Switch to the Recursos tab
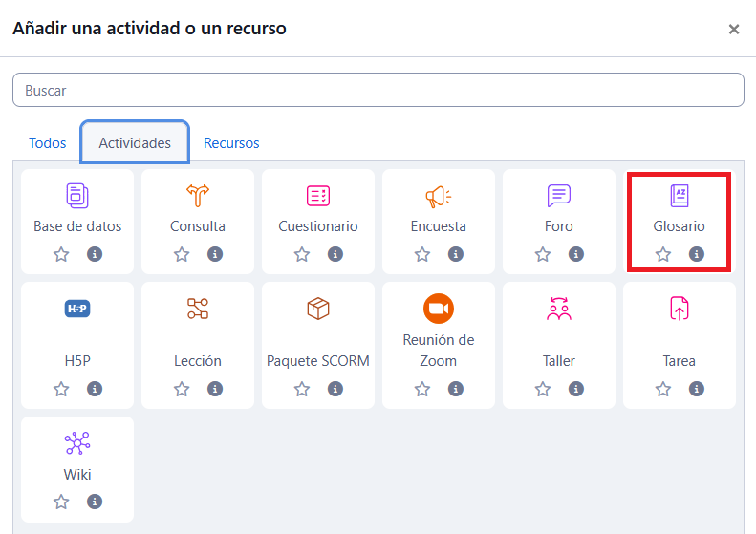Viewport: 756px width, 534px height. tap(231, 143)
